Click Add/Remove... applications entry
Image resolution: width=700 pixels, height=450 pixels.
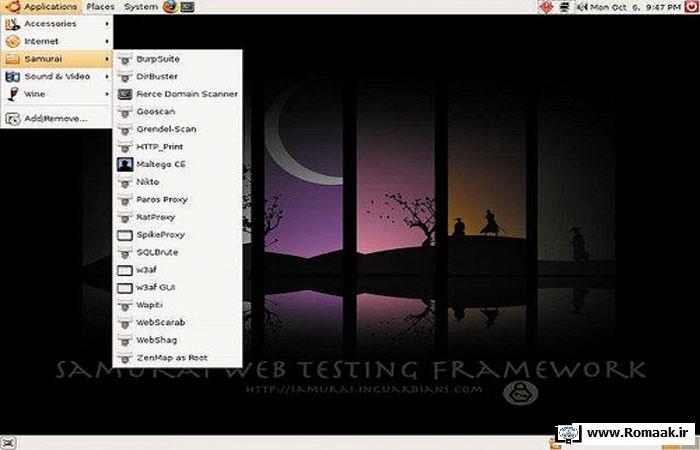(x=57, y=119)
